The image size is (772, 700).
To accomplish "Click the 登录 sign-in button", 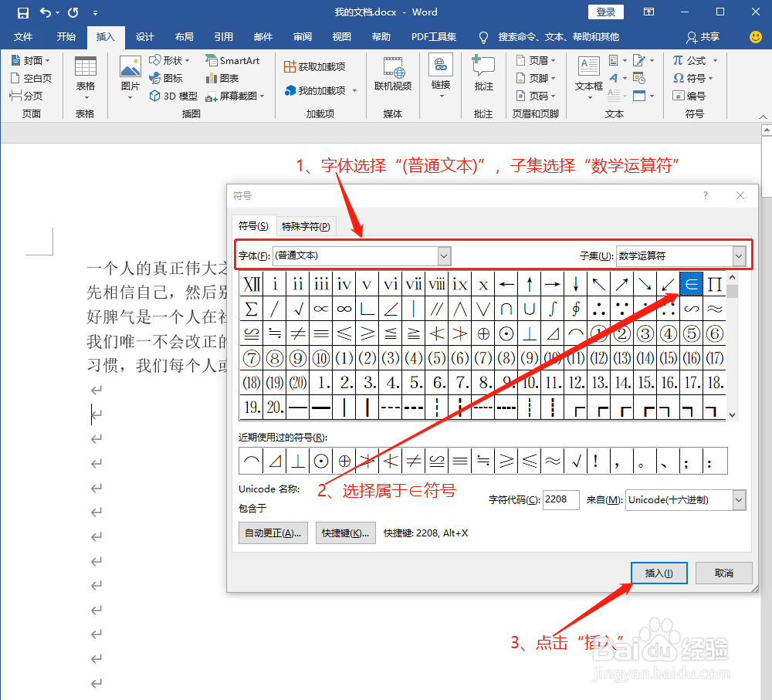I will [605, 12].
